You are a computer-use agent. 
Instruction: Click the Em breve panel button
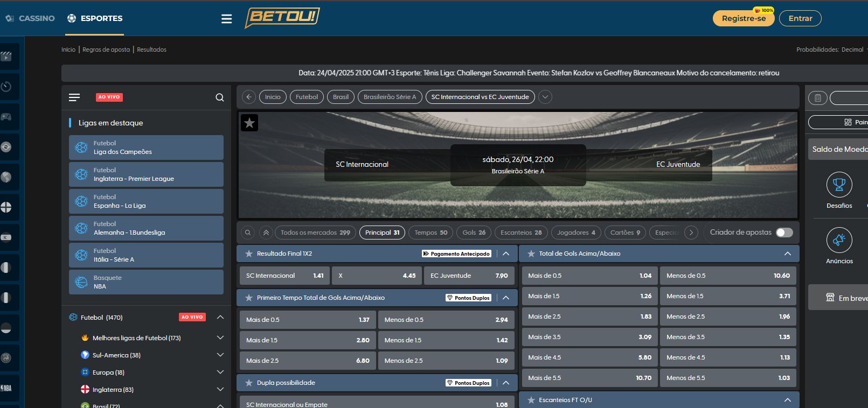838,297
